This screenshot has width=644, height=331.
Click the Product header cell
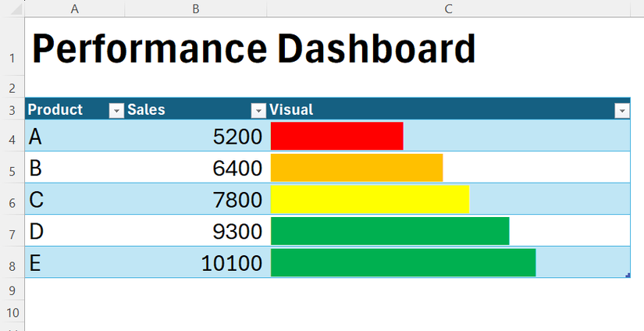click(x=75, y=109)
